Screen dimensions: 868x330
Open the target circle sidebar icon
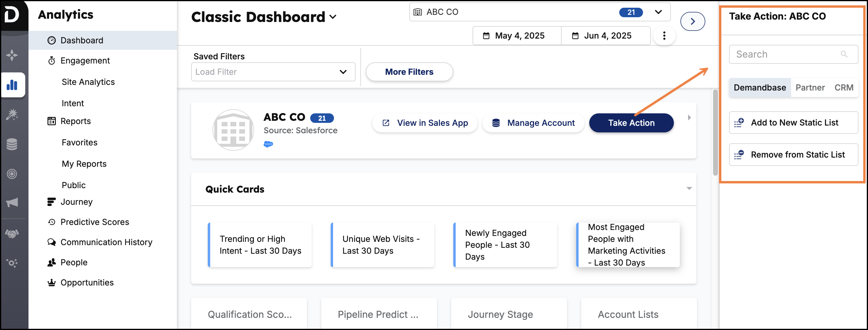pyautogui.click(x=12, y=174)
